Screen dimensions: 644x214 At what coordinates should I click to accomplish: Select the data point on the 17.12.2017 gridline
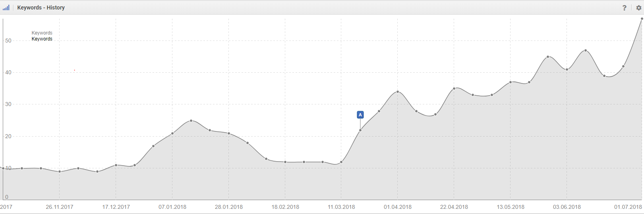coord(116,165)
